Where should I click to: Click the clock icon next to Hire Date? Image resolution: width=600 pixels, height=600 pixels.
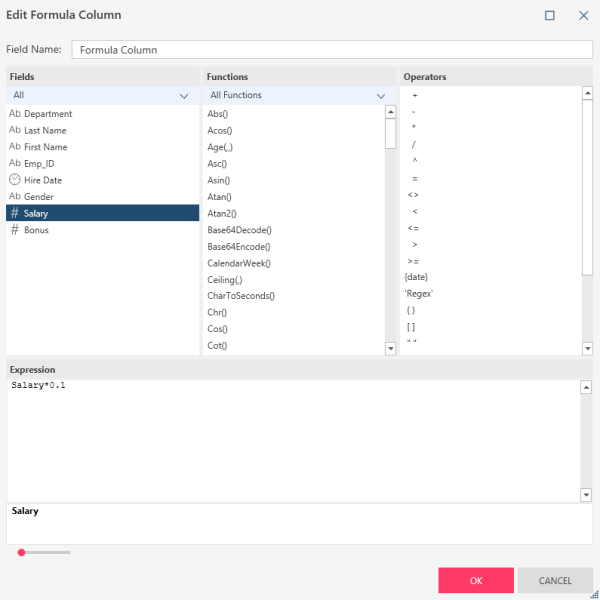14,180
